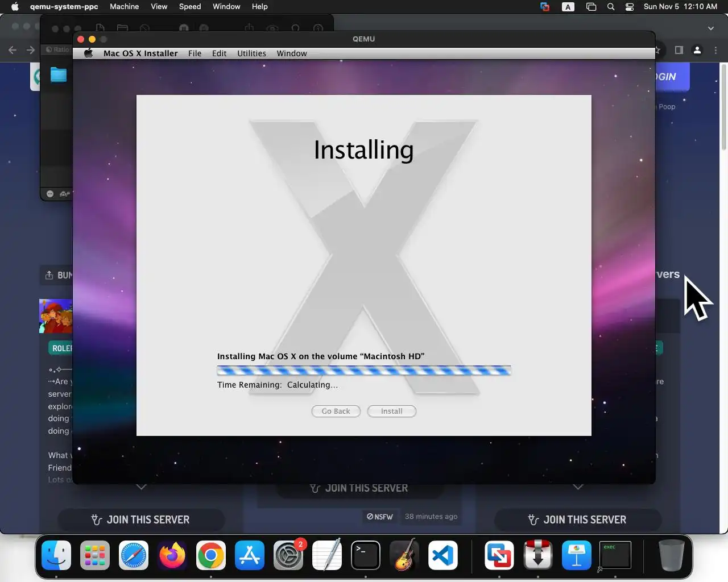Open the Utilities menu in the installer
This screenshot has width=728, height=582.
[251, 53]
